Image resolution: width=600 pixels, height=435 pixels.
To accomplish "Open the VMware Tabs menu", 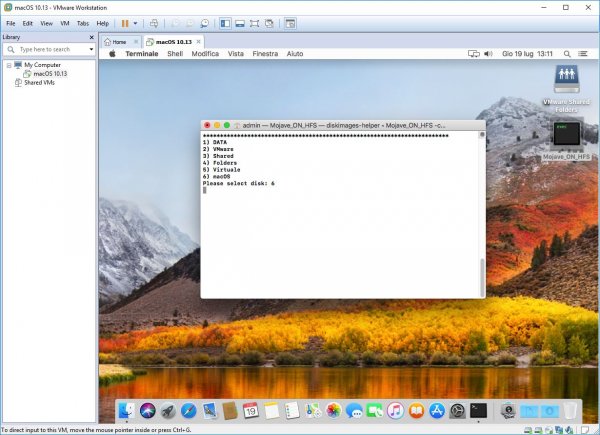I will tap(83, 23).
